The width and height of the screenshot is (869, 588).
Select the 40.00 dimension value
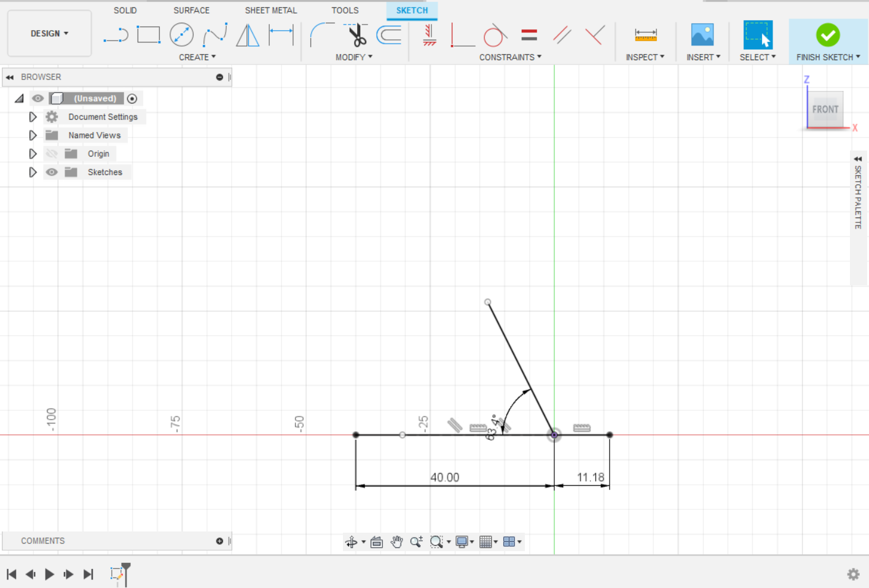coord(445,477)
